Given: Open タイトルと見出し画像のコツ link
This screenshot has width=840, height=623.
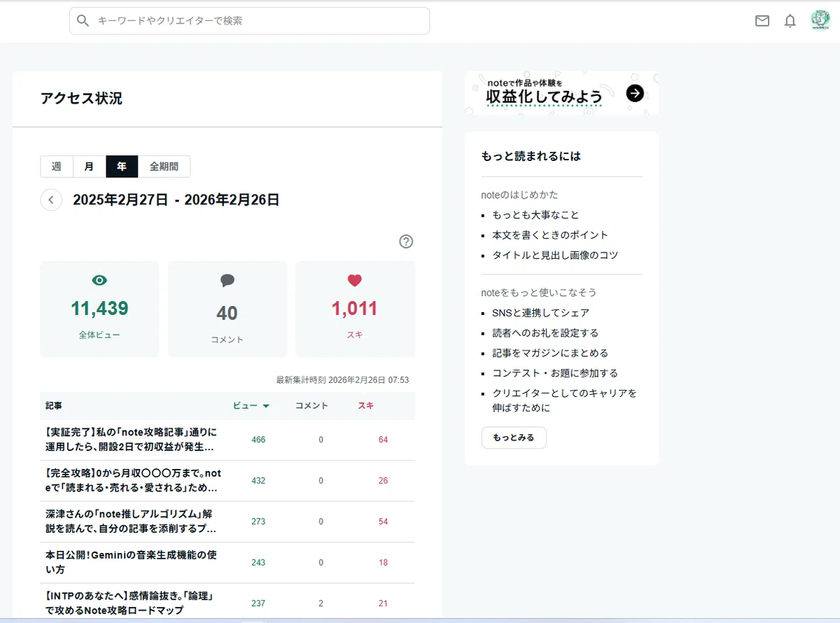Looking at the screenshot, I should [555, 255].
